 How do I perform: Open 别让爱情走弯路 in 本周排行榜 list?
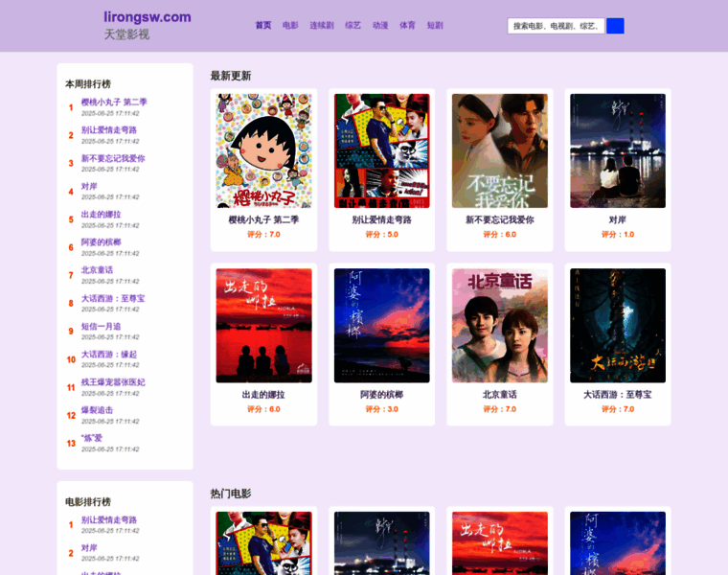tap(109, 130)
